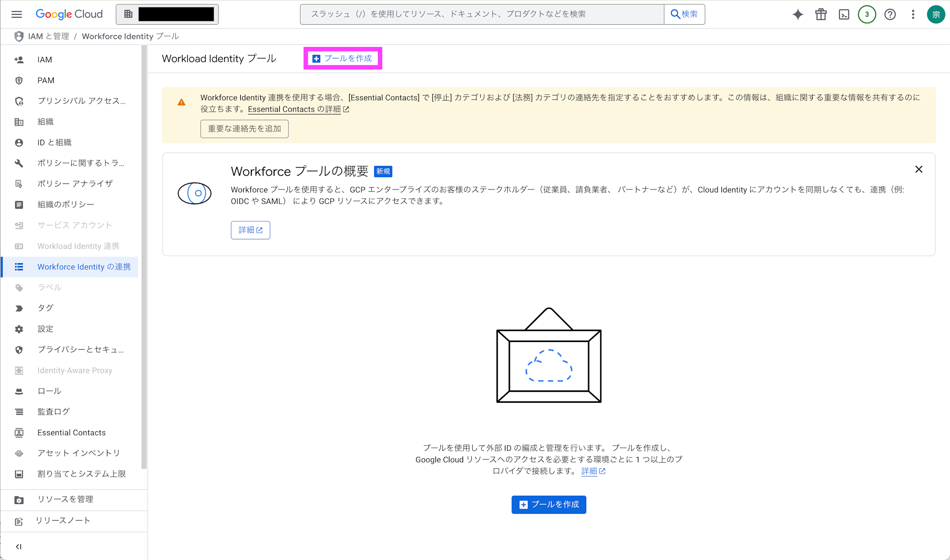Open the three-dot settings menu
Viewport: 950px width, 560px height.
(x=913, y=14)
